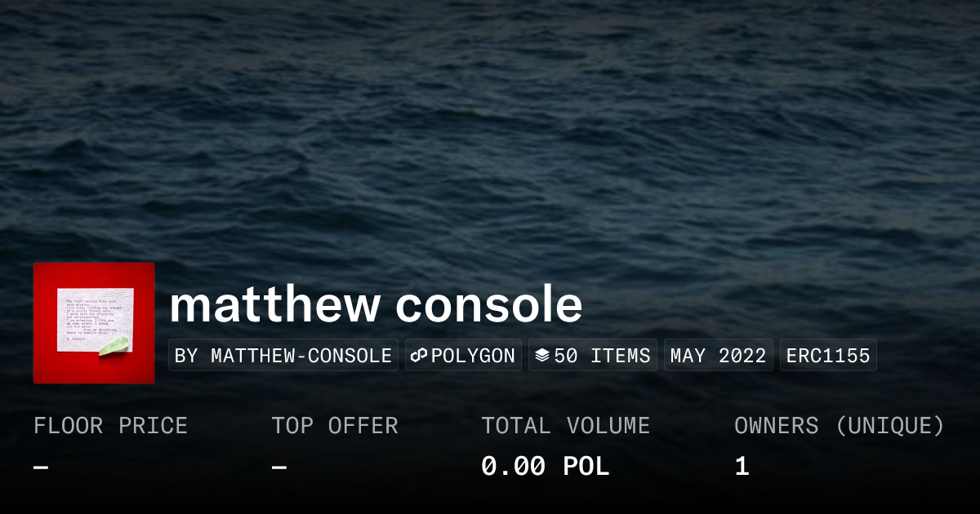Image resolution: width=980 pixels, height=514 pixels.
Task: Click the 50 ITEMS count text
Action: coord(602,356)
